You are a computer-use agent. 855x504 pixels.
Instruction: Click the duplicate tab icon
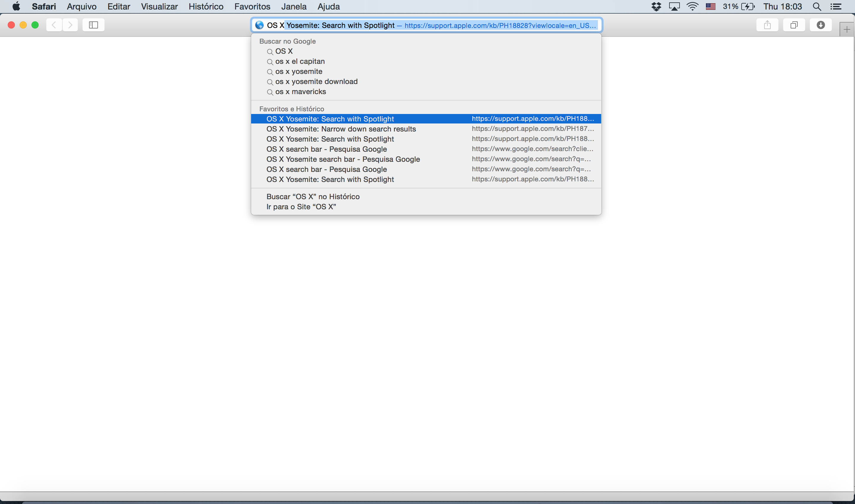pos(793,25)
